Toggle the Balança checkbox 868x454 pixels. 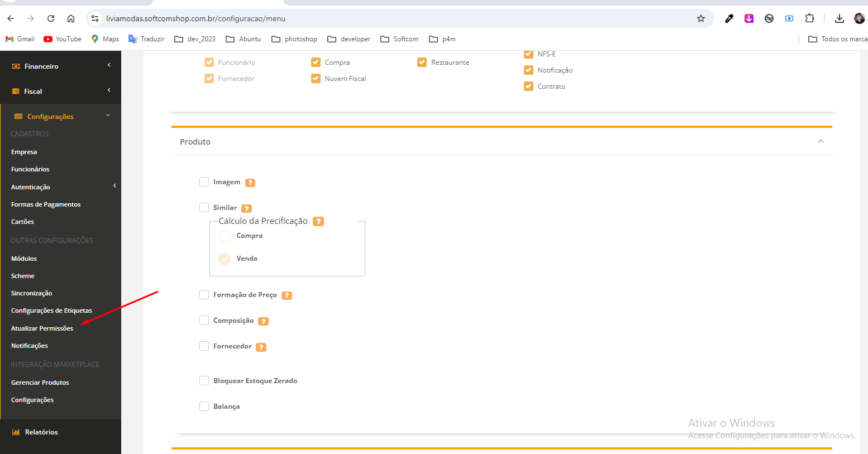click(204, 407)
